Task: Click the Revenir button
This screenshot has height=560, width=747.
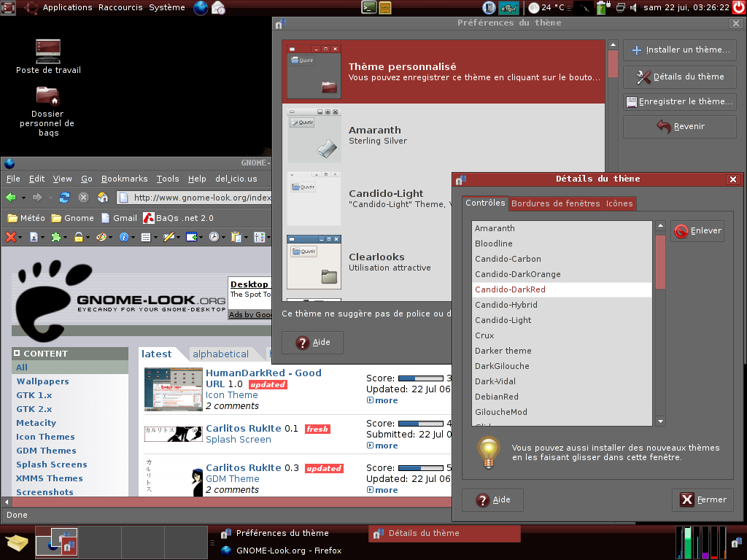Action: tap(680, 126)
